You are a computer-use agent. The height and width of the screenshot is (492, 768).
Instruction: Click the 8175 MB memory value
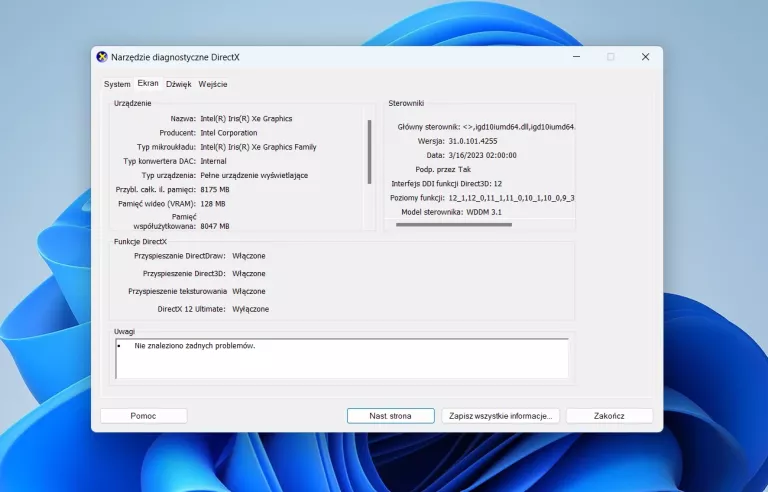click(215, 190)
